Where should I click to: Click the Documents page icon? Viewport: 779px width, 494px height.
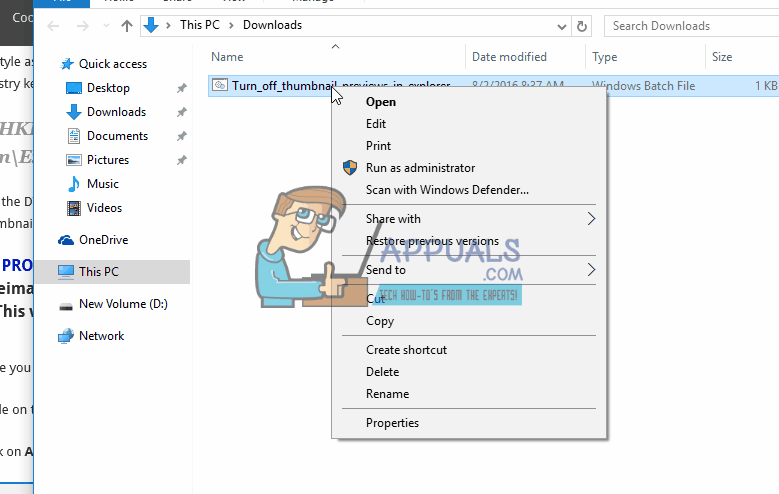click(x=74, y=136)
